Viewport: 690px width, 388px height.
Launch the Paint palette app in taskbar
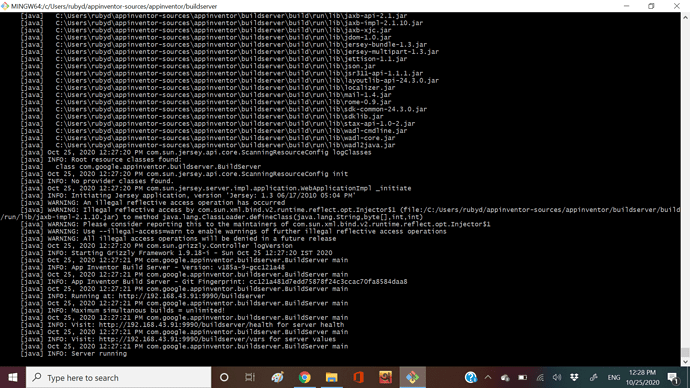click(277, 377)
